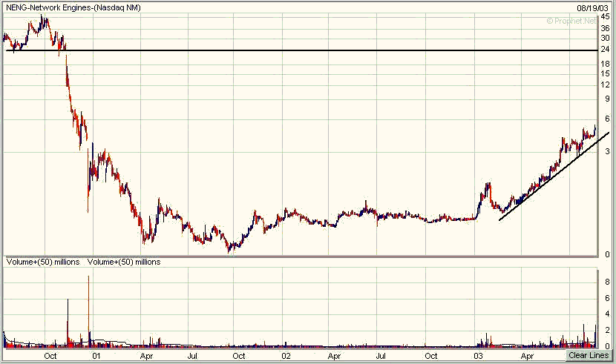The height and width of the screenshot is (364, 616).
Task: Click the 45 price axis label
Action: click(x=606, y=17)
